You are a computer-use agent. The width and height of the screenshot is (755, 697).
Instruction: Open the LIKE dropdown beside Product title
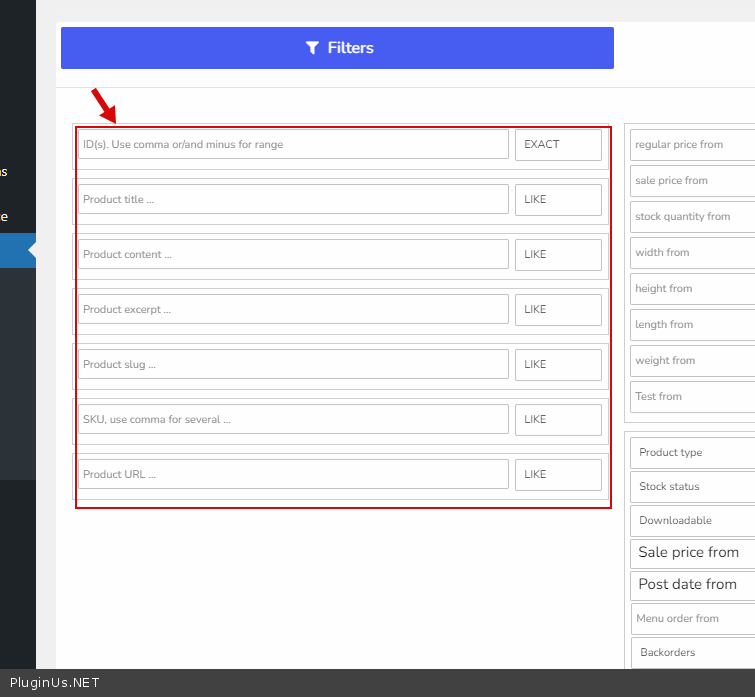point(558,199)
